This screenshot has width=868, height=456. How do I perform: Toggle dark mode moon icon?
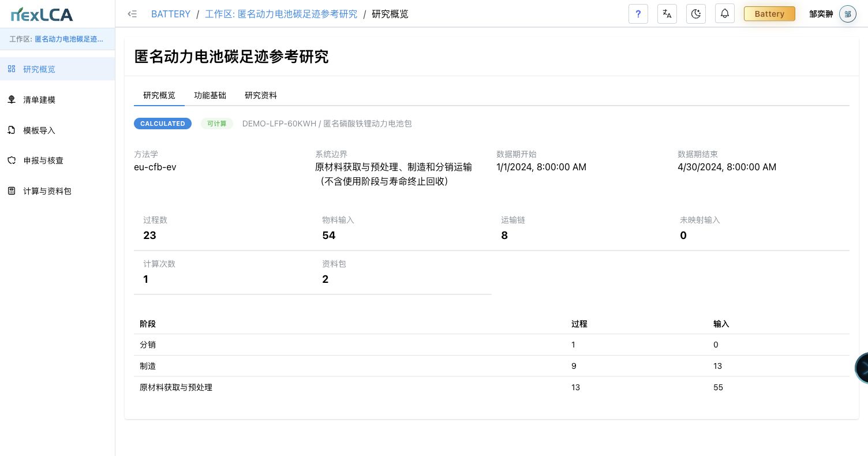click(x=696, y=14)
